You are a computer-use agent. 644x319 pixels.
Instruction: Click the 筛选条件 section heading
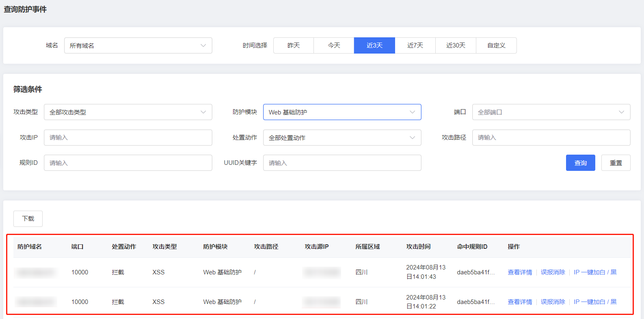click(28, 89)
